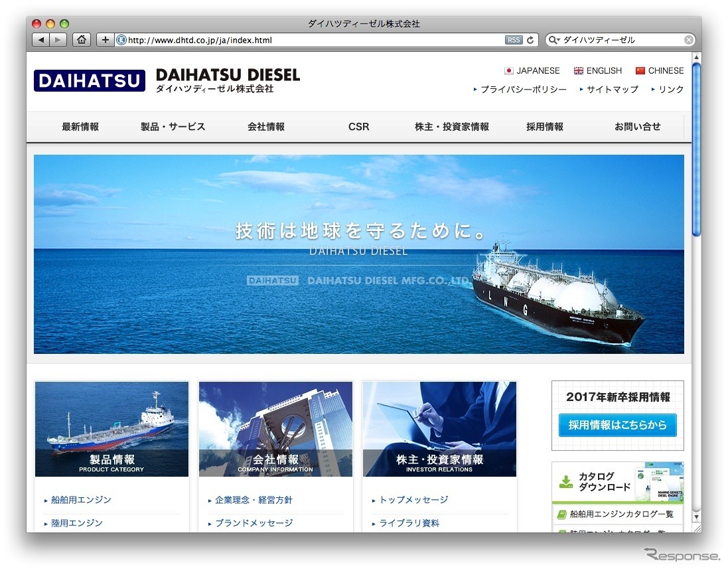Open the 会社情報 company information thumbnail
728x569 pixels.
click(x=276, y=429)
